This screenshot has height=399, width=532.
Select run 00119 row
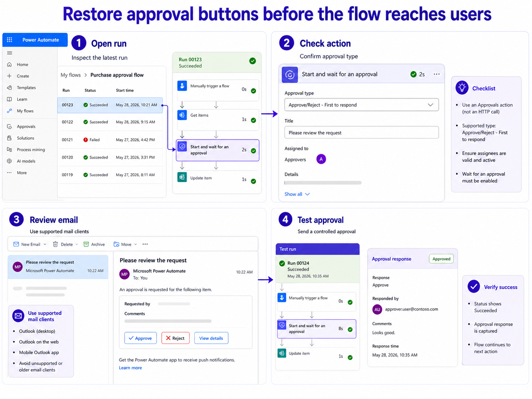coord(110,175)
